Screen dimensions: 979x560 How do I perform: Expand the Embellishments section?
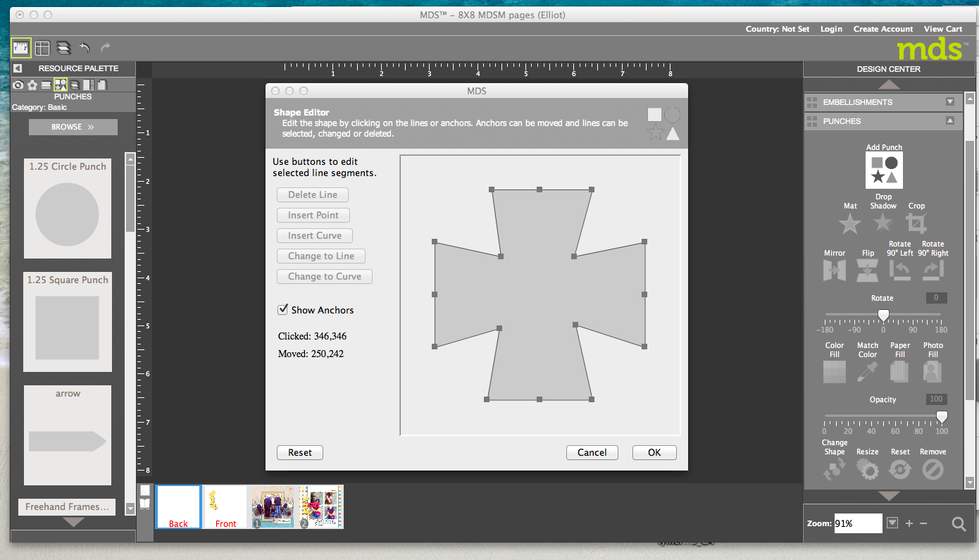[x=950, y=101]
